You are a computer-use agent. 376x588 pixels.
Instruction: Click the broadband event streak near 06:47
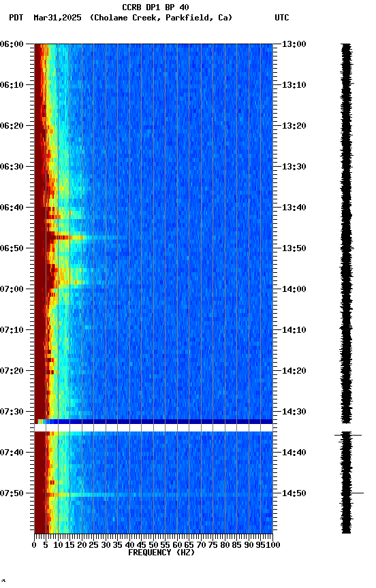(88, 238)
